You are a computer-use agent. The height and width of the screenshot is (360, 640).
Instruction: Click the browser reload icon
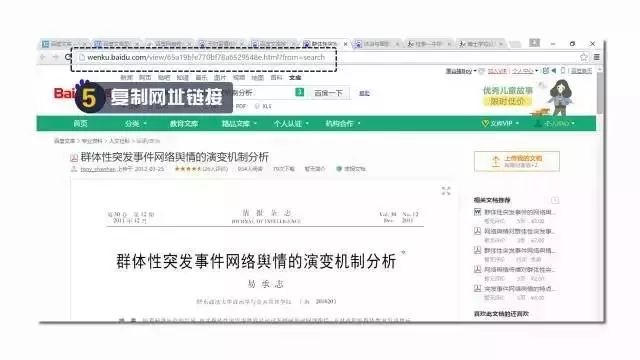click(68, 57)
